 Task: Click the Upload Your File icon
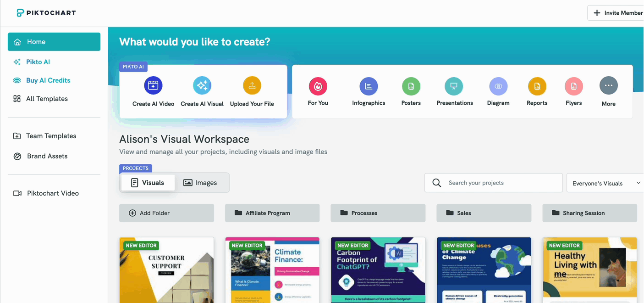click(x=252, y=85)
